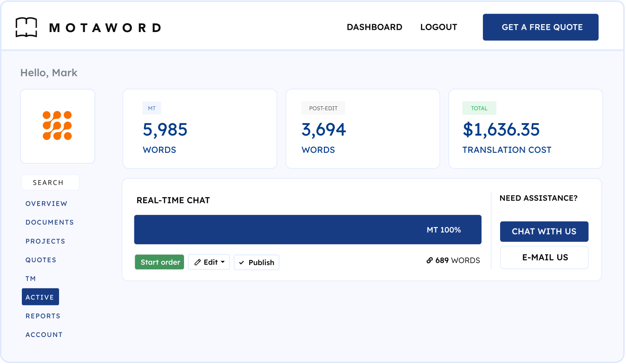Go to Account in sidebar
The width and height of the screenshot is (626, 364).
point(44,334)
